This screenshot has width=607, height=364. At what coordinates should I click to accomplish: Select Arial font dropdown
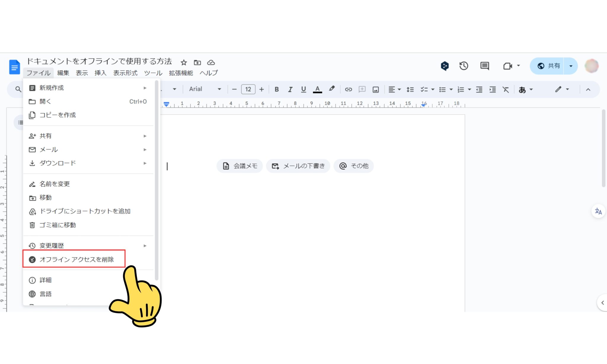pyautogui.click(x=204, y=89)
